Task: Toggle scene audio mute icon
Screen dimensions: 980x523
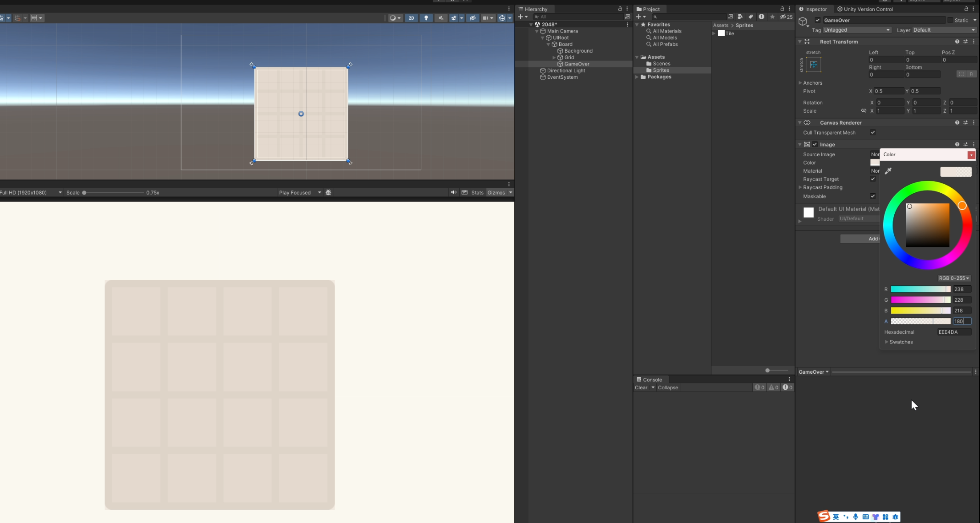Action: [x=440, y=18]
